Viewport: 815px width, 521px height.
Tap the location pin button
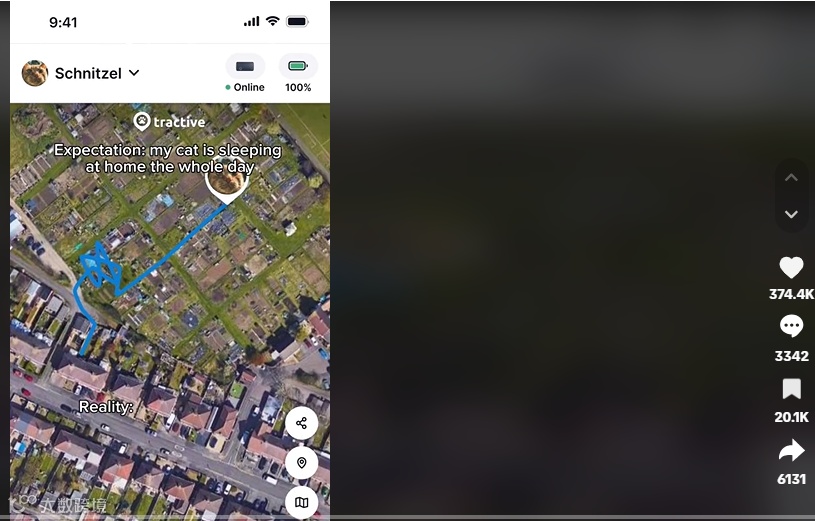pos(301,463)
